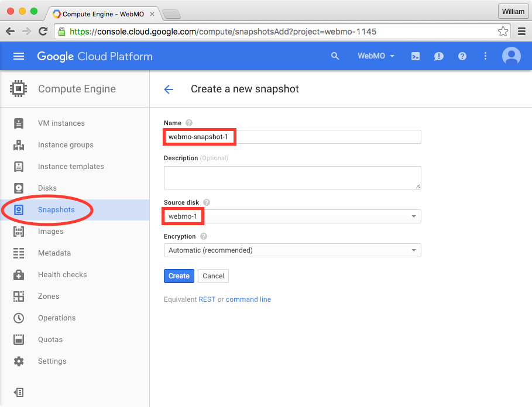This screenshot has height=407, width=532.
Task: Click the Quotas sidebar icon
Action: 19,340
